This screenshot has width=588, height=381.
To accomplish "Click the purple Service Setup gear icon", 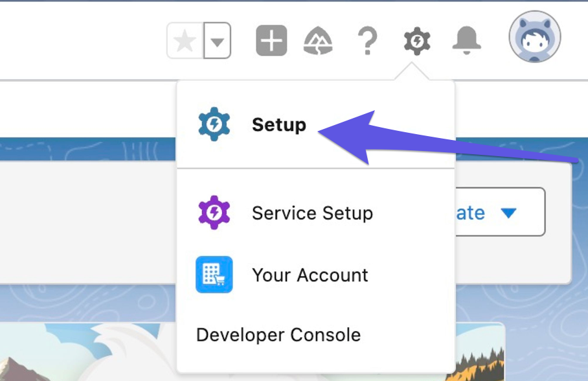I will tap(214, 213).
